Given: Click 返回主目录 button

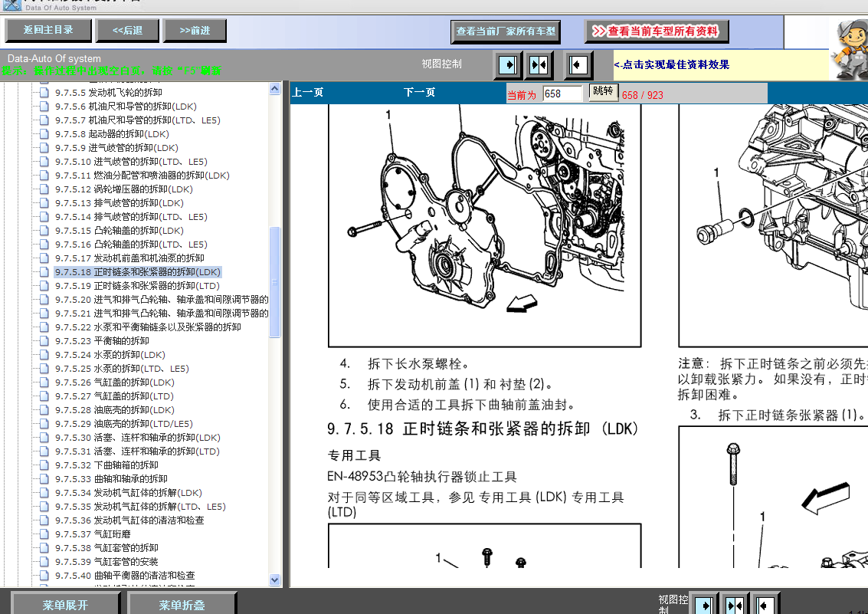Looking at the screenshot, I should point(48,31).
